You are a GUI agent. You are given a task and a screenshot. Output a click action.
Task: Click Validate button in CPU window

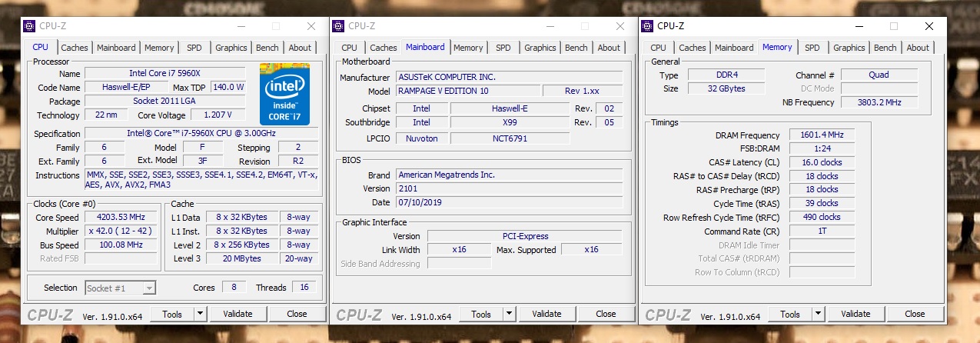point(238,314)
